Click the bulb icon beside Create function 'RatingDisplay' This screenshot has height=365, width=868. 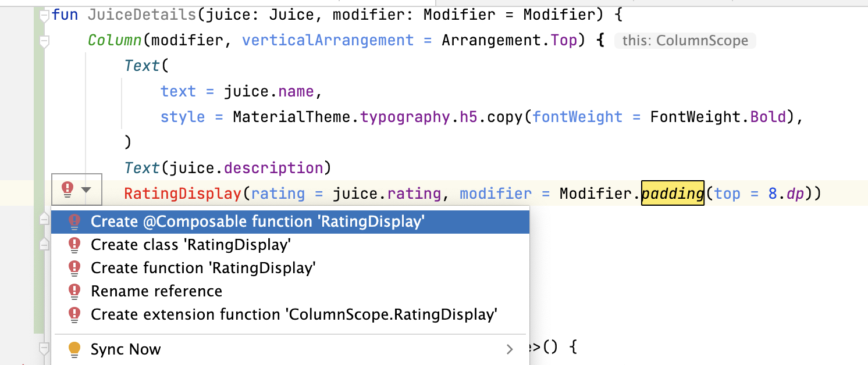[74, 268]
